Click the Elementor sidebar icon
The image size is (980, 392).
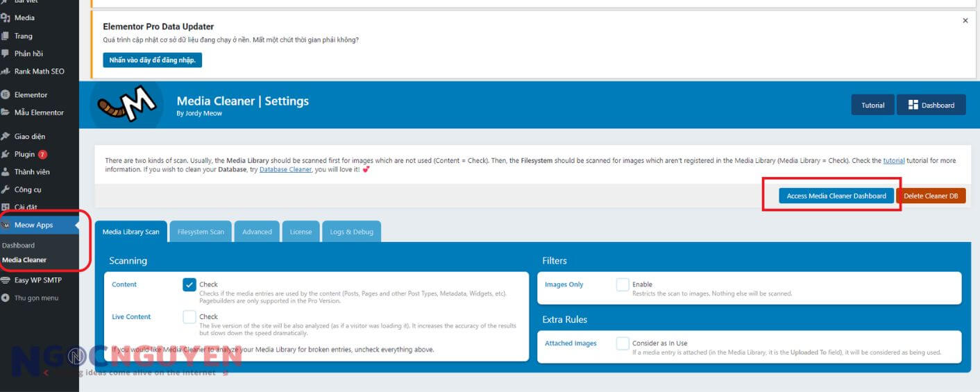coord(6,95)
